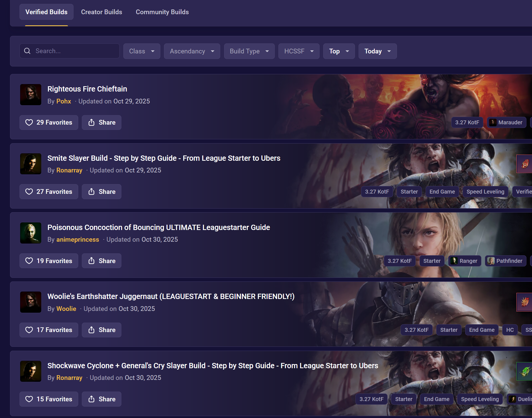The width and height of the screenshot is (532, 418).
Task: Select the HC tag on Woolie's build
Action: click(x=510, y=330)
